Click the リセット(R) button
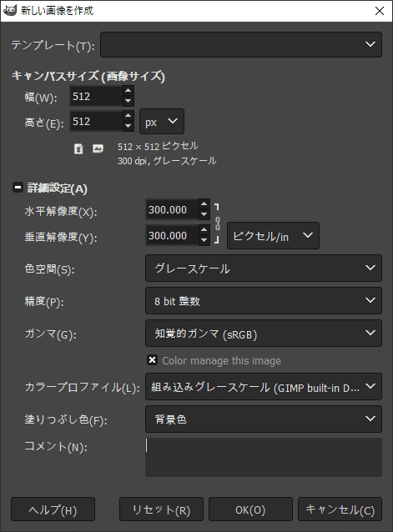This screenshot has width=393, height=532. (161, 509)
